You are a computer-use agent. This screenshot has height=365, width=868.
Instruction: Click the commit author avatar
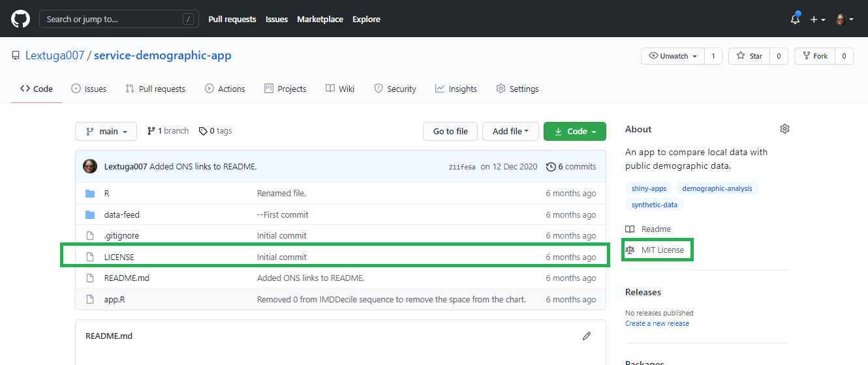click(90, 166)
